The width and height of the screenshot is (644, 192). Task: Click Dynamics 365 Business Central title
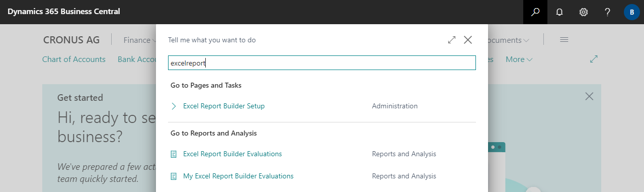point(64,12)
